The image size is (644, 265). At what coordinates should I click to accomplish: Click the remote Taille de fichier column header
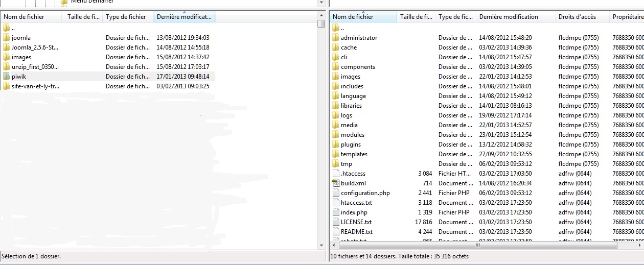click(x=416, y=17)
